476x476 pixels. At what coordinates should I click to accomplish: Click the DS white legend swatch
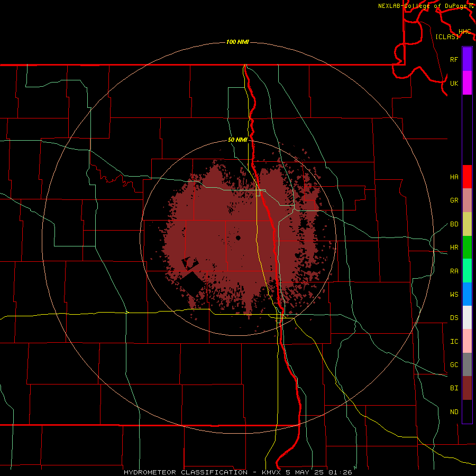pyautogui.click(x=467, y=317)
